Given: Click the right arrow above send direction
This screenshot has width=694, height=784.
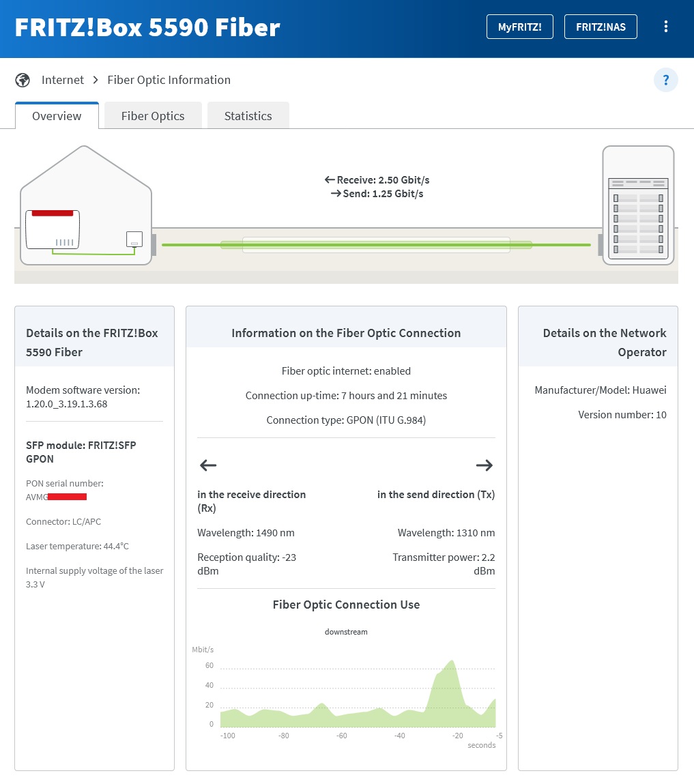Looking at the screenshot, I should pos(484,465).
